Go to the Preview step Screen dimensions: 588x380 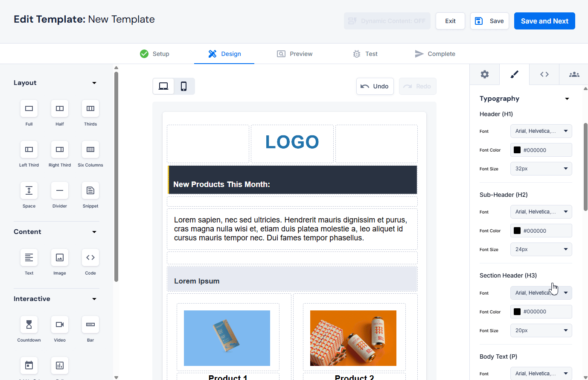[x=295, y=54]
